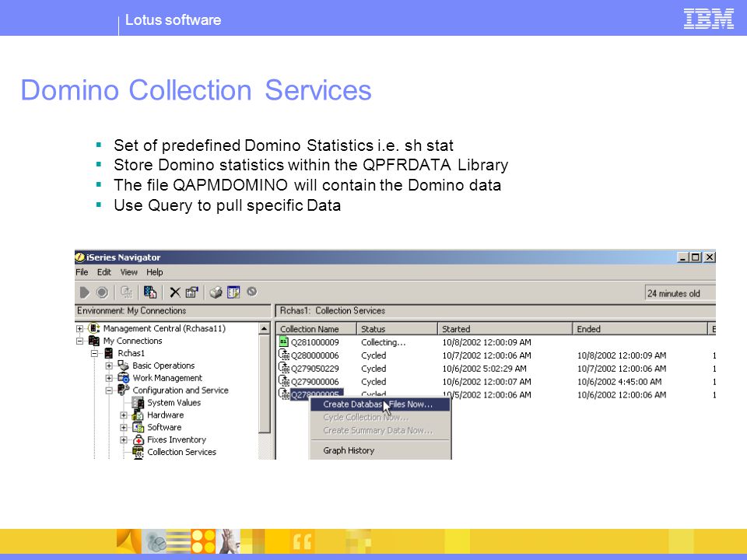Click the IBM logo

click(x=708, y=19)
